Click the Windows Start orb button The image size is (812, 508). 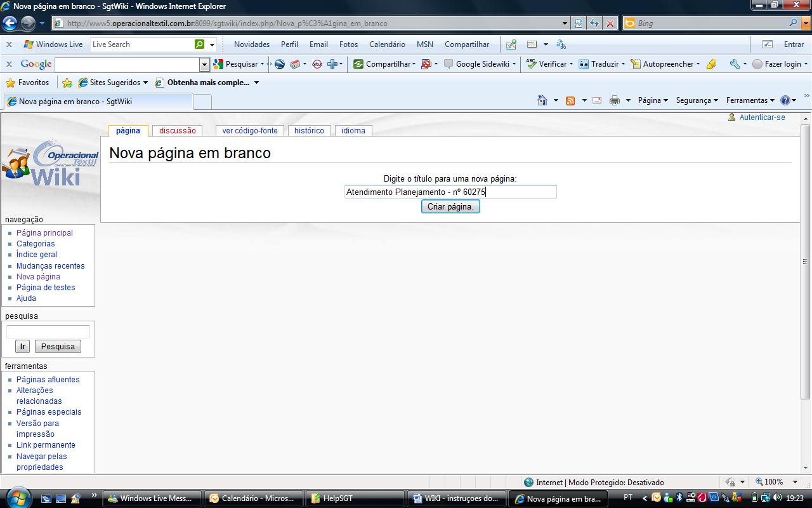pyautogui.click(x=17, y=497)
